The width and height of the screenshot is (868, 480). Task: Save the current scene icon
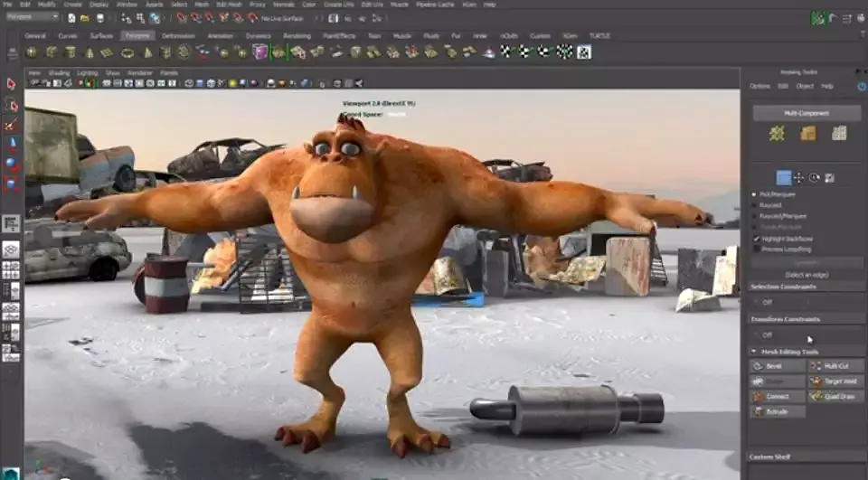(x=99, y=18)
